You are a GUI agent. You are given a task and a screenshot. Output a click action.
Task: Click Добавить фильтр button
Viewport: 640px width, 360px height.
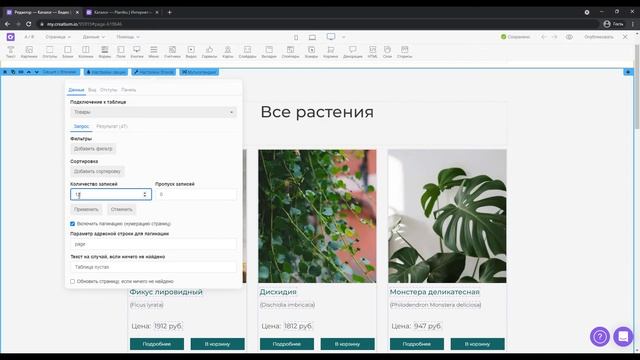[93, 149]
